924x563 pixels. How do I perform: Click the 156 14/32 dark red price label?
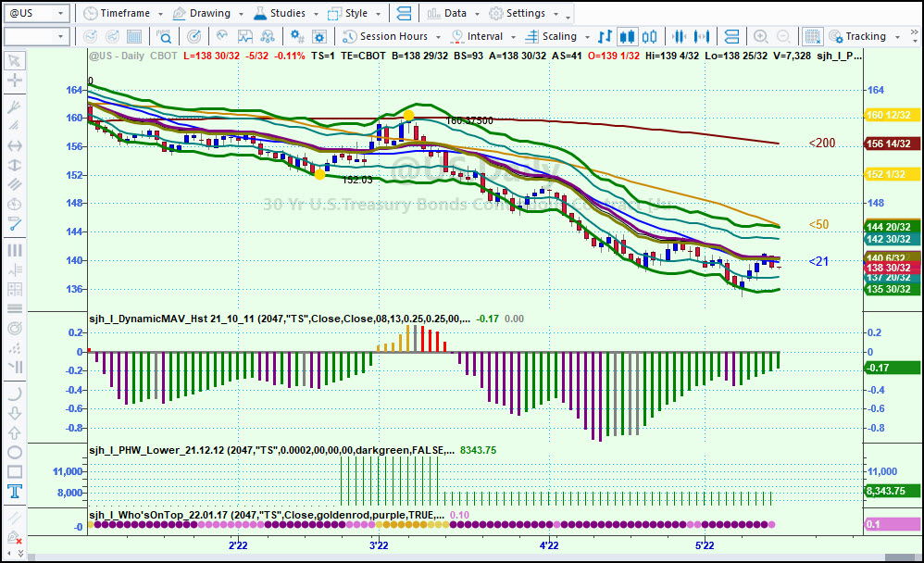coord(891,144)
